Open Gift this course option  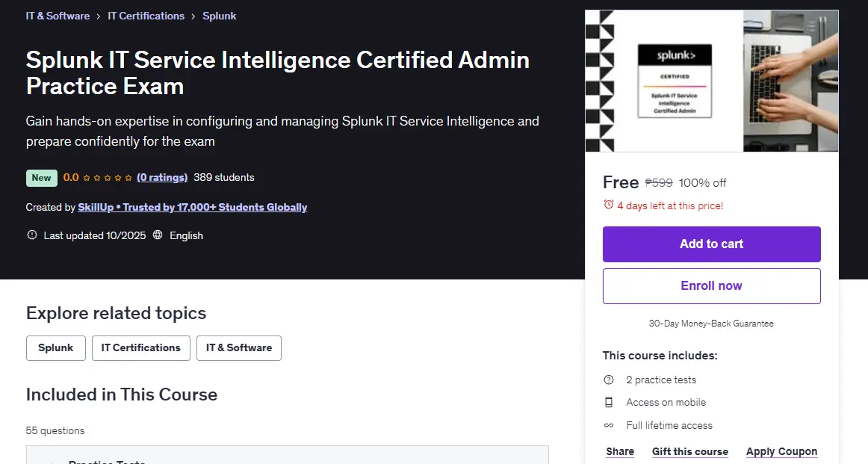[x=690, y=451]
